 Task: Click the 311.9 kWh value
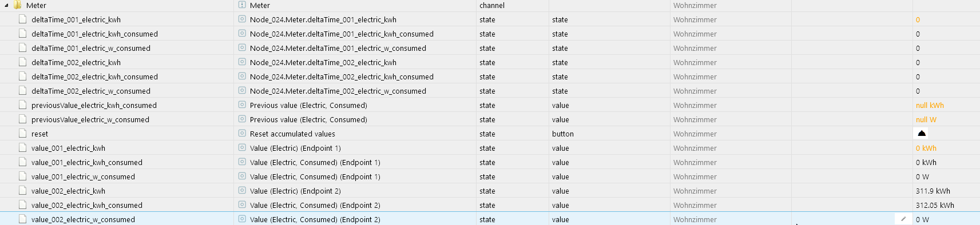(933, 191)
